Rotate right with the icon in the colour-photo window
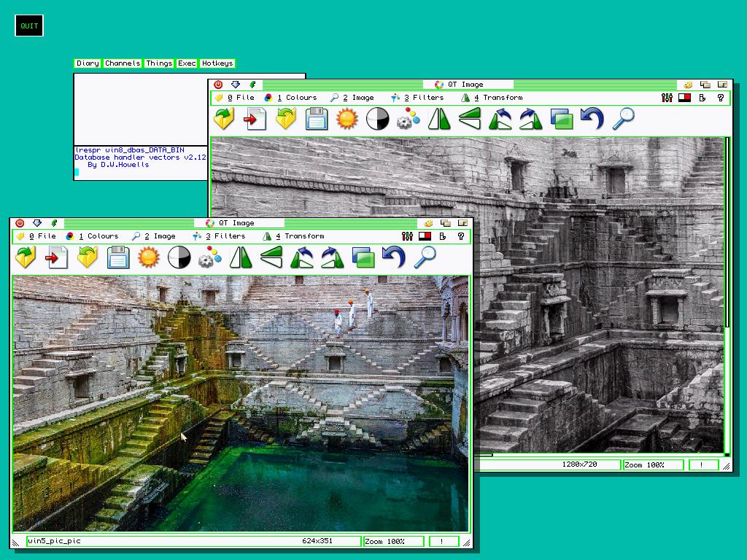Screen dimensions: 747x560 [333, 257]
